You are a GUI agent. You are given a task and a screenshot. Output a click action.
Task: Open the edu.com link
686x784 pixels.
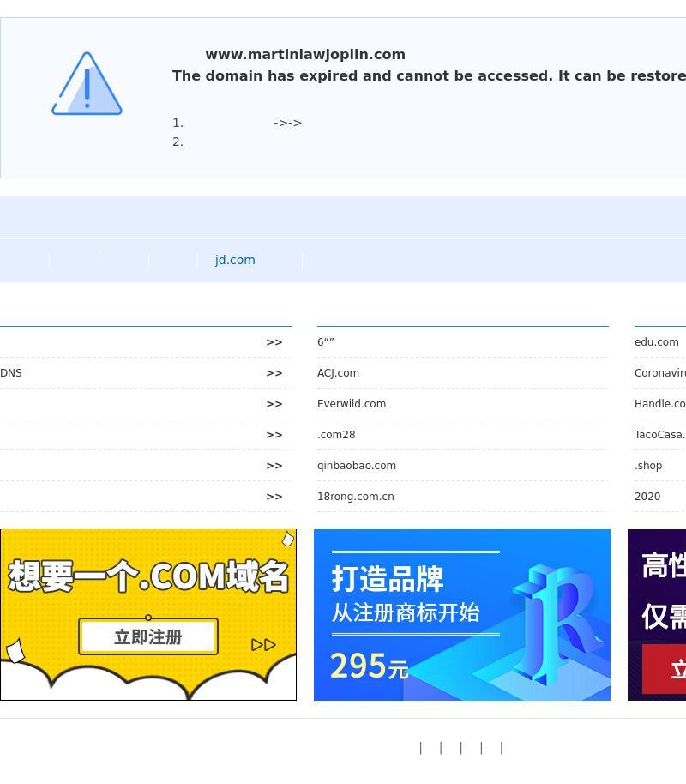tap(657, 342)
